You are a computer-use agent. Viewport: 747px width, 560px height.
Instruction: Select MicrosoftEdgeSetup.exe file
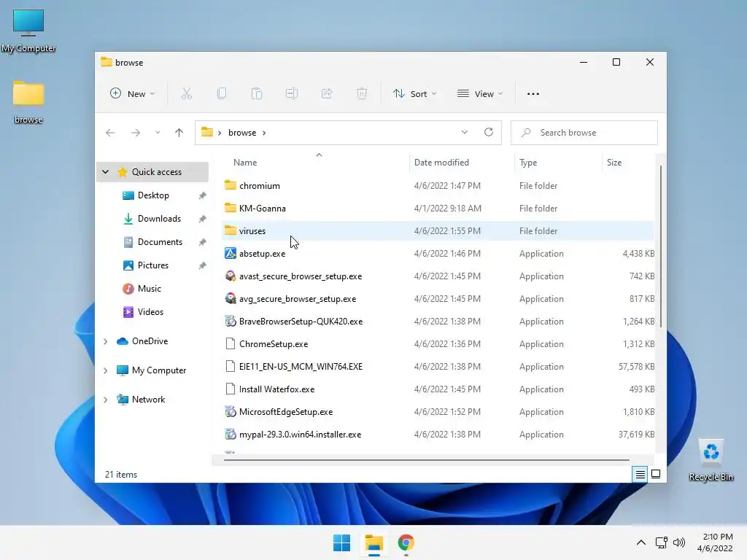(438, 412)
